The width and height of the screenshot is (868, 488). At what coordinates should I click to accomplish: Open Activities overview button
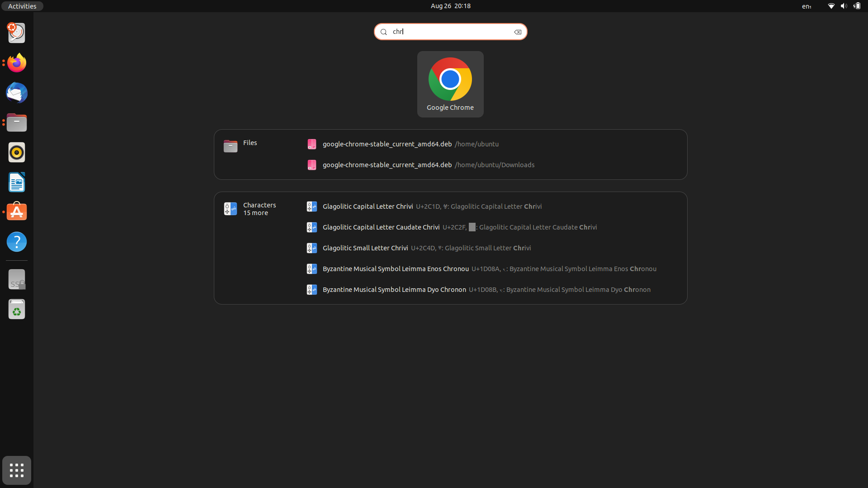pyautogui.click(x=22, y=6)
